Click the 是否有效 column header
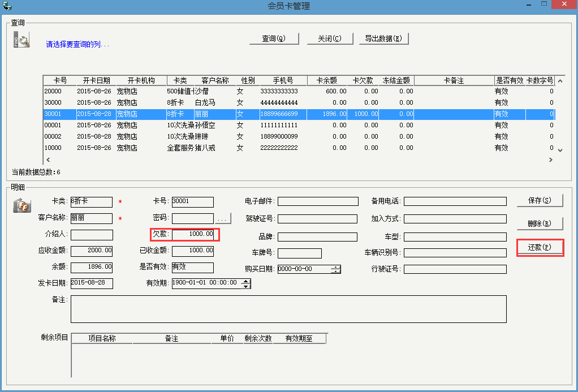Screen dimensions: 578x392 click(x=510, y=80)
